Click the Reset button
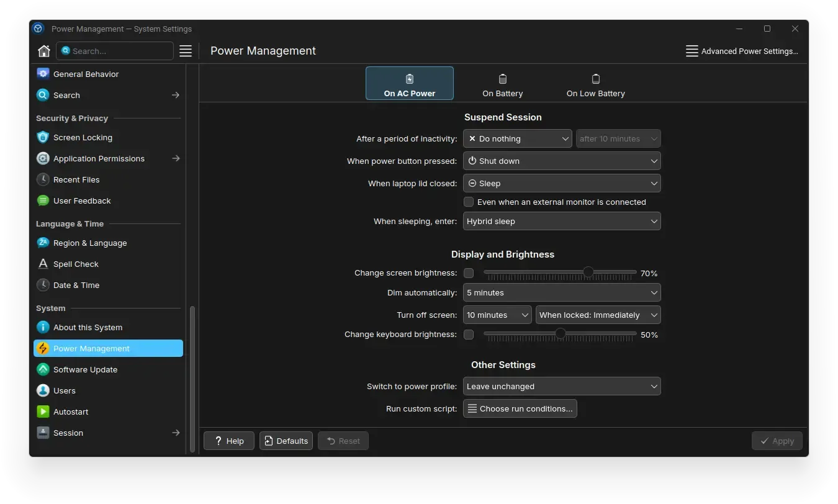Screen dimensions: 838x504 pos(343,441)
